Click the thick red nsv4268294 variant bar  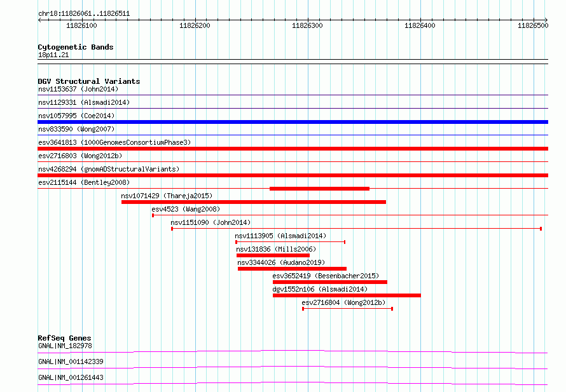pyautogui.click(x=293, y=175)
